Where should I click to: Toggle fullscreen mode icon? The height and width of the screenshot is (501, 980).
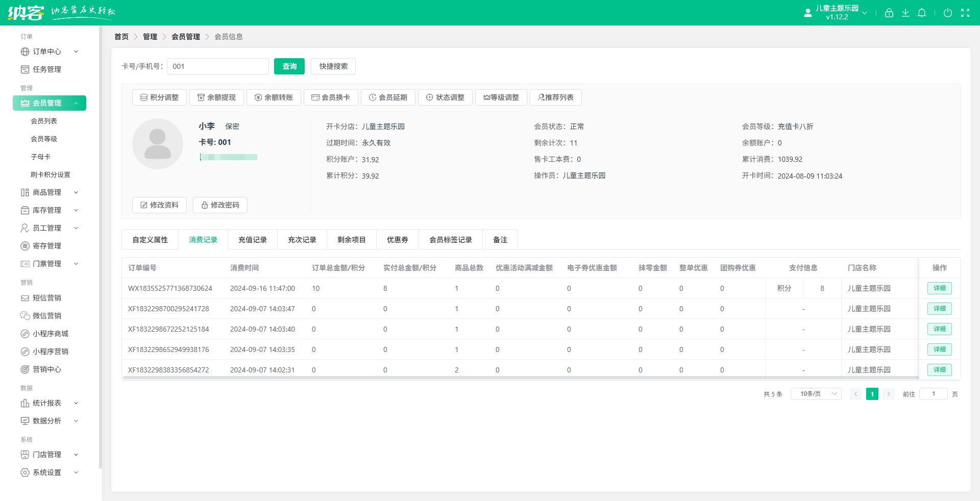[965, 13]
